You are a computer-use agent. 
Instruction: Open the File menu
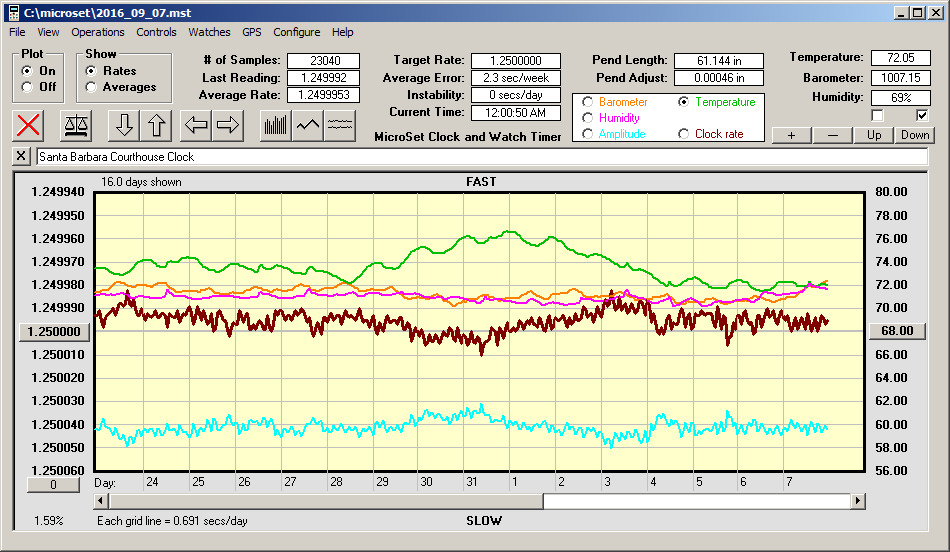[x=17, y=32]
